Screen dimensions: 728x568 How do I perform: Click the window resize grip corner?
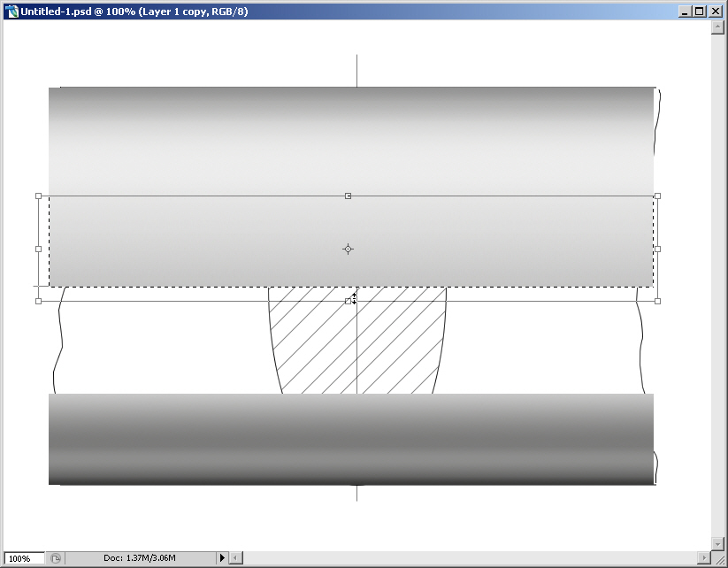coord(718,558)
